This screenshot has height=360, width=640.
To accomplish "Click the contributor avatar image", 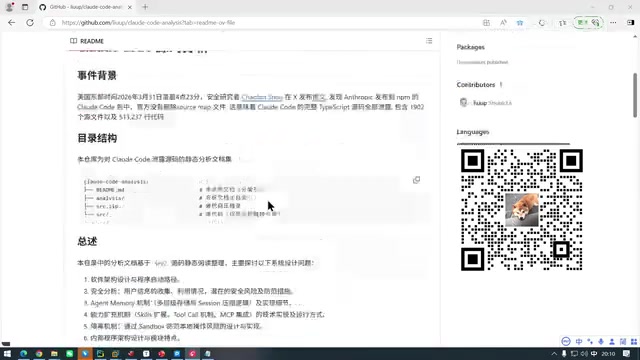I will (463, 102).
